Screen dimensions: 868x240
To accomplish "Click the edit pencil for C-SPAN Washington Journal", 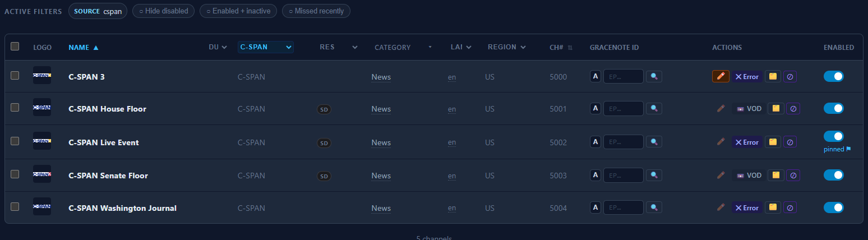I will 721,207.
